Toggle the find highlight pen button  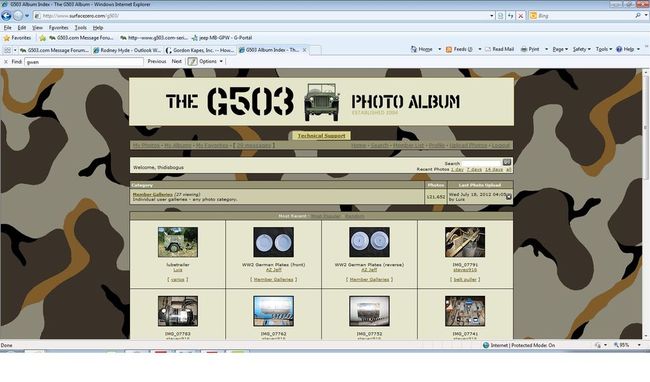pos(192,61)
